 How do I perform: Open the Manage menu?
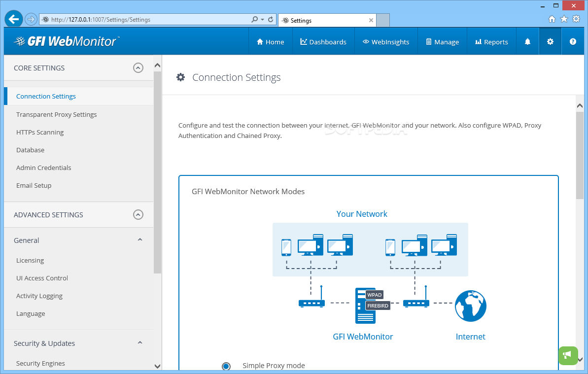pyautogui.click(x=443, y=41)
